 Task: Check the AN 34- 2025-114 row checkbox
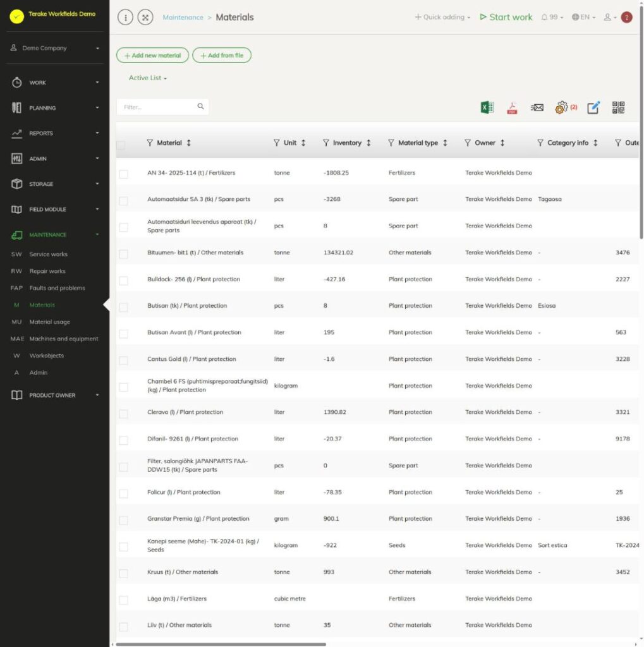pyautogui.click(x=123, y=174)
